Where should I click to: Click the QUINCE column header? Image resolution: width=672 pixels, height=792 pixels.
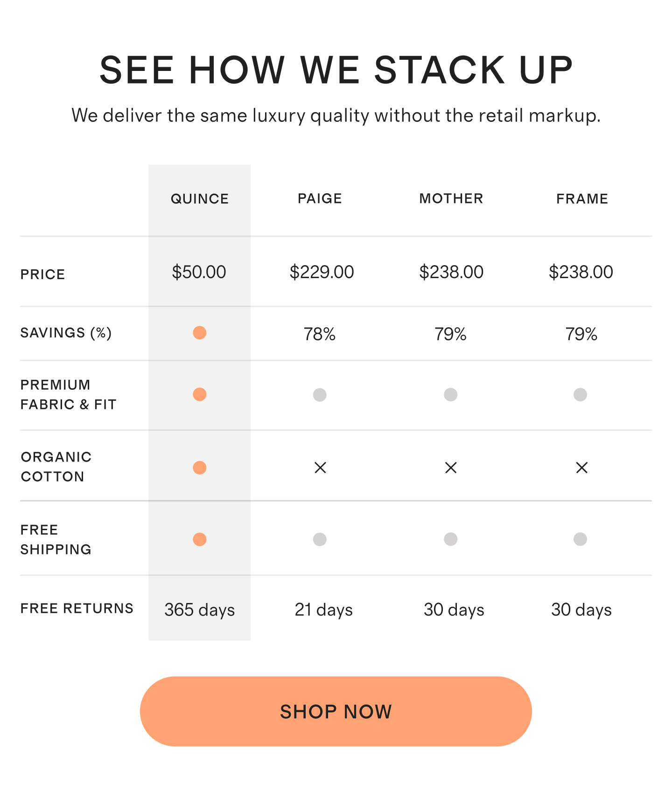(200, 199)
